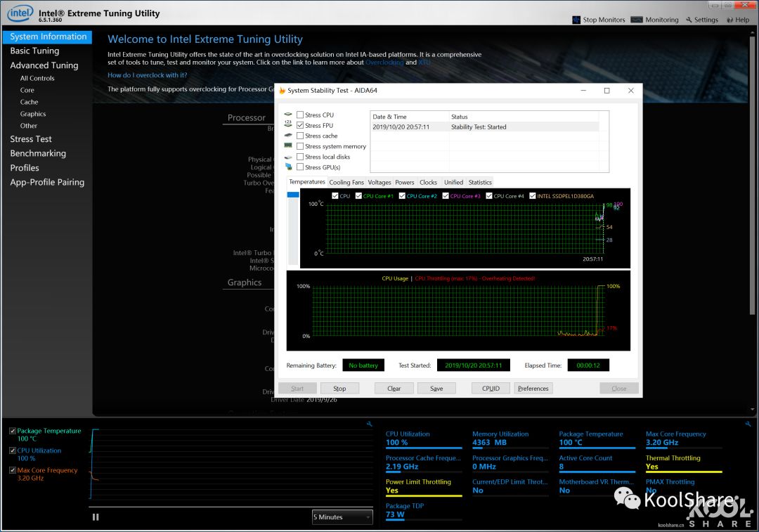The image size is (759, 532).
Task: Click the Intel logo in title bar
Action: point(20,13)
